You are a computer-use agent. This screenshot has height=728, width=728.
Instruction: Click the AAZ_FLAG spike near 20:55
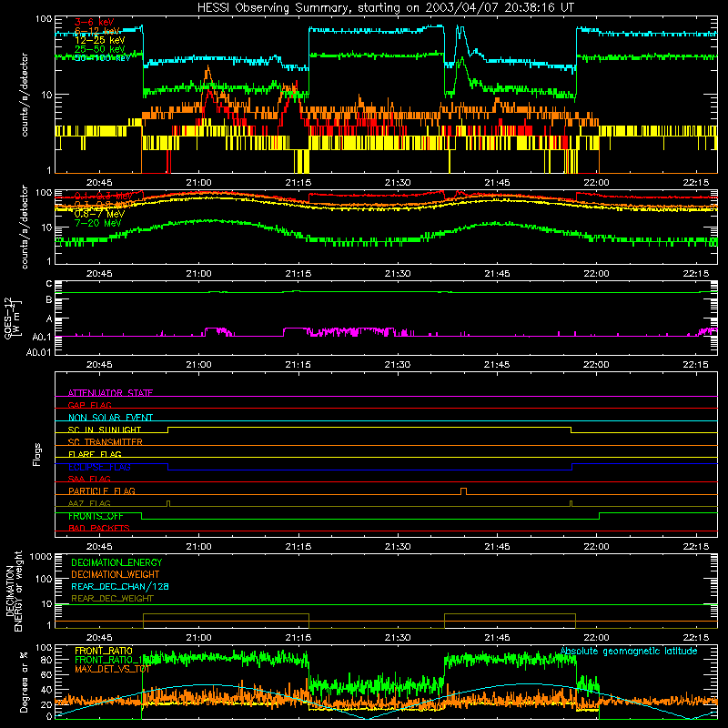coord(168,503)
